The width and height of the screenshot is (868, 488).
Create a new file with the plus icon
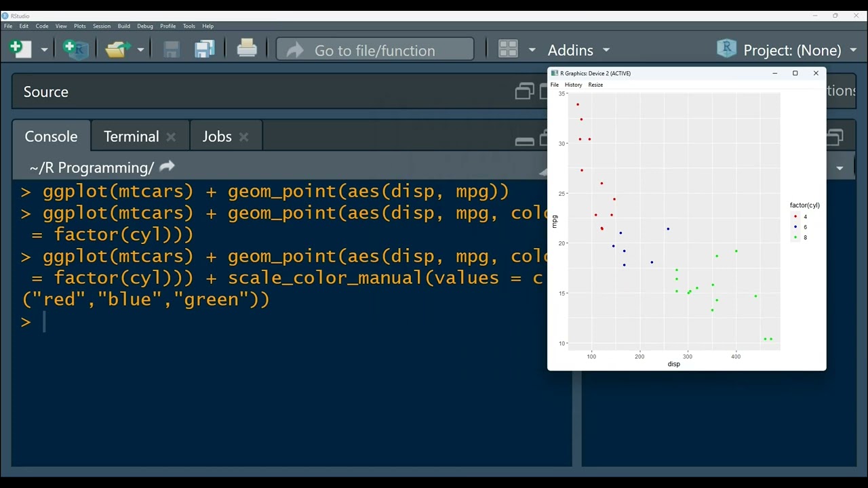coord(20,49)
